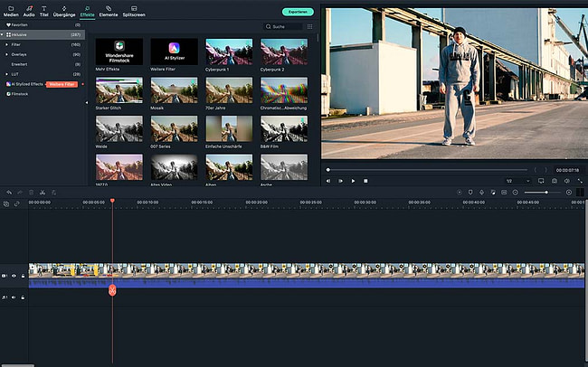Open the Medien tab
Viewport: 588px width, 367px height.
[11, 11]
